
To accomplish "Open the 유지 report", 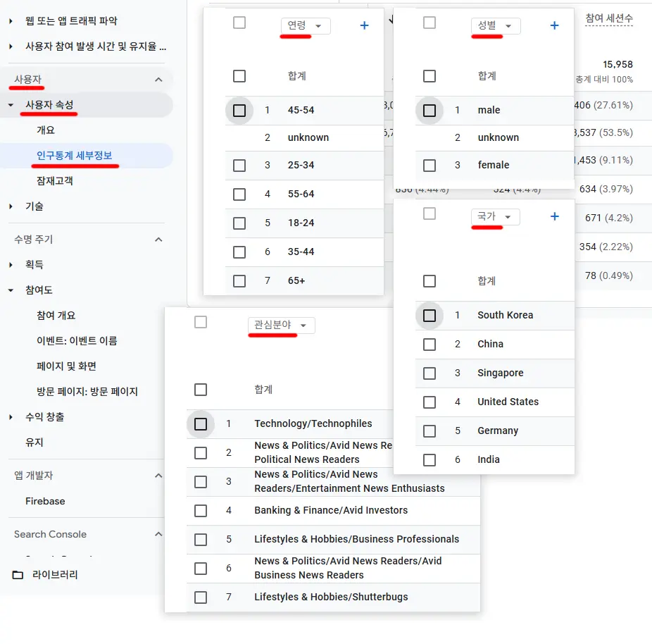I will [x=35, y=442].
